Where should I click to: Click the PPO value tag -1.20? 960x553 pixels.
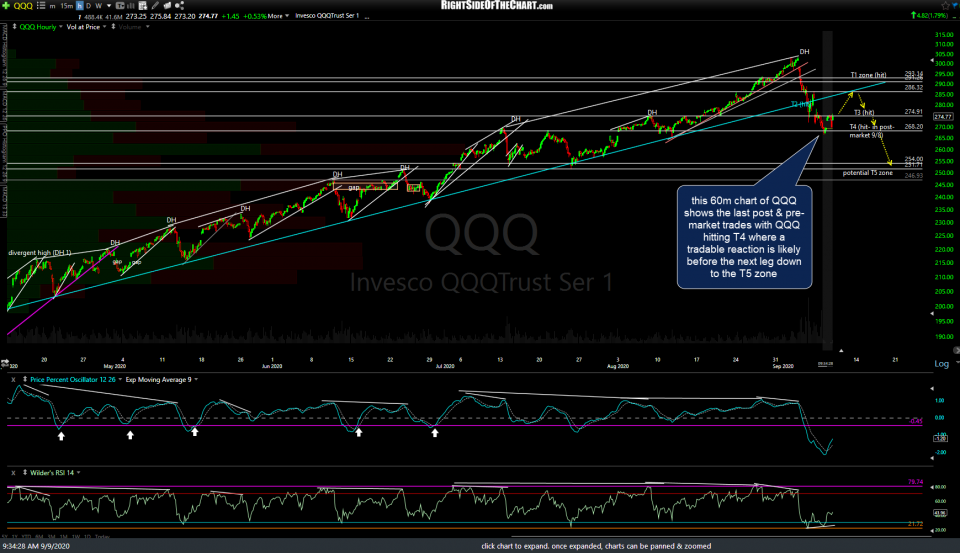[x=940, y=438]
